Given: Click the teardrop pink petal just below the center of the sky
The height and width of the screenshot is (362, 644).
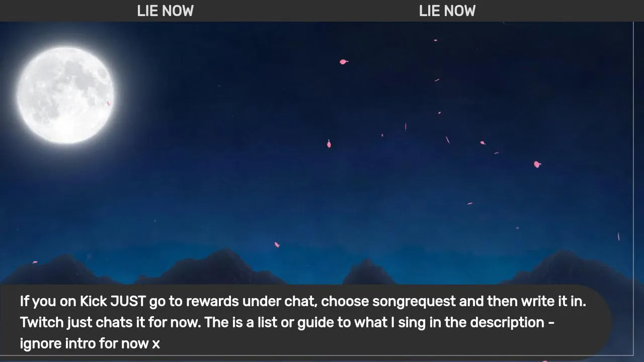Looking at the screenshot, I should tap(329, 144).
